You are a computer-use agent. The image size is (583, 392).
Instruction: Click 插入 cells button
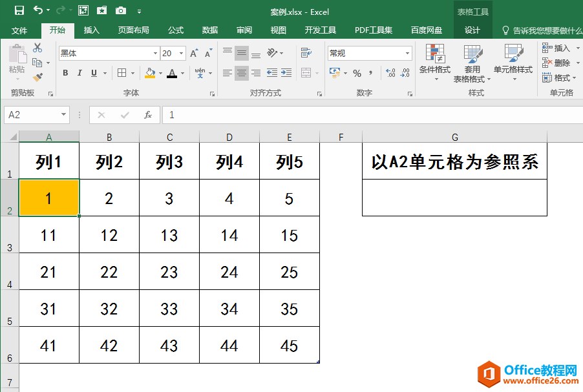pyautogui.click(x=556, y=48)
